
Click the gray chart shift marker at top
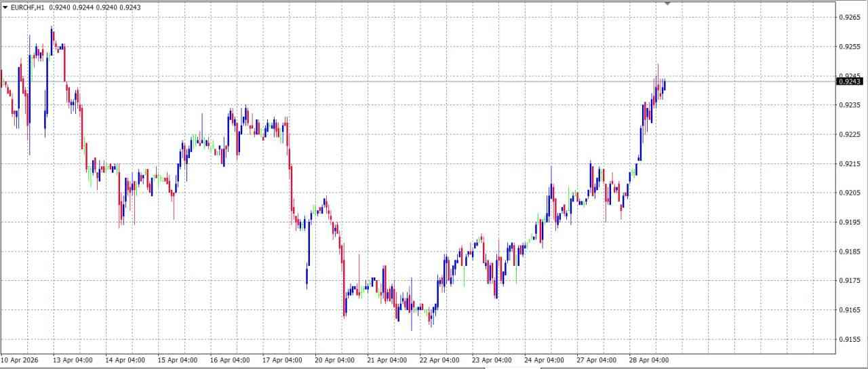click(667, 3)
